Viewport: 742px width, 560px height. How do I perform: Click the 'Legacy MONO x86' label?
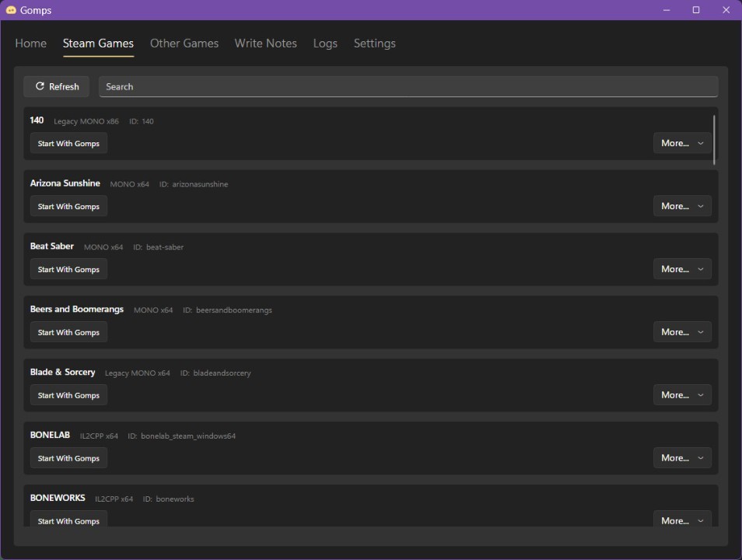[x=86, y=121]
